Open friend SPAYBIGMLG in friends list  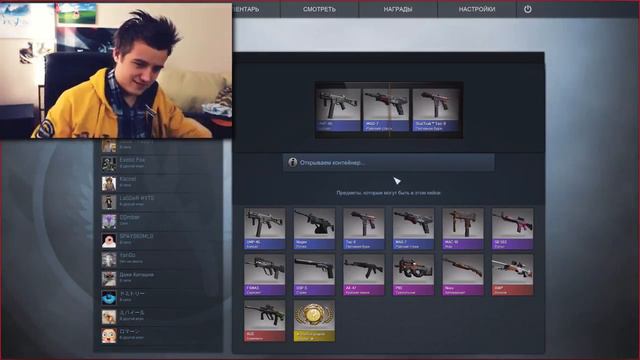159,240
